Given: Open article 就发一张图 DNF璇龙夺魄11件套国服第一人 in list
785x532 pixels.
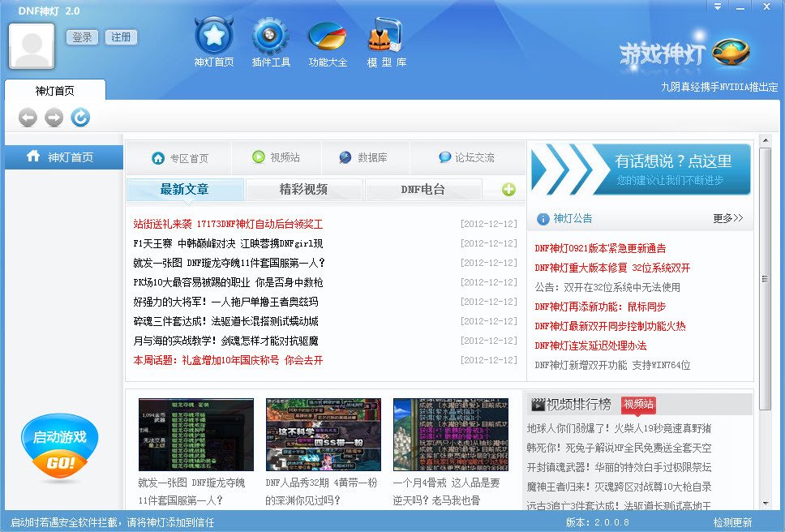Looking at the screenshot, I should pyautogui.click(x=229, y=263).
